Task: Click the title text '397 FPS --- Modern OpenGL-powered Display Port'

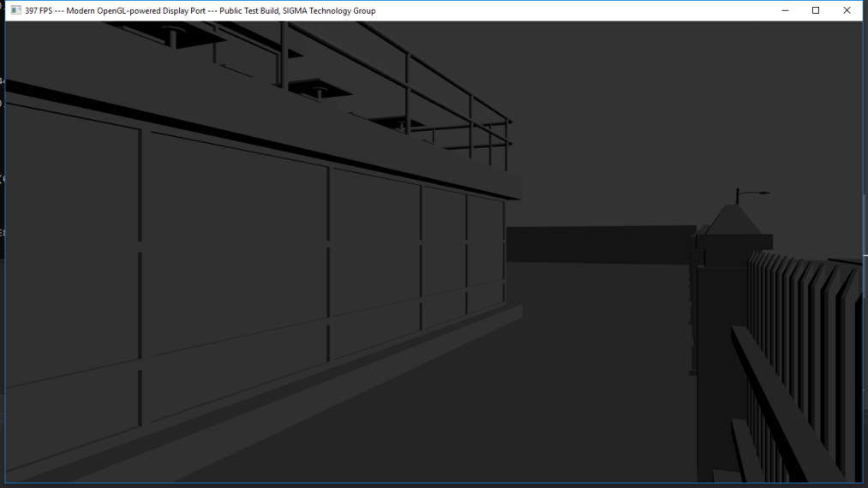Action: tap(115, 11)
